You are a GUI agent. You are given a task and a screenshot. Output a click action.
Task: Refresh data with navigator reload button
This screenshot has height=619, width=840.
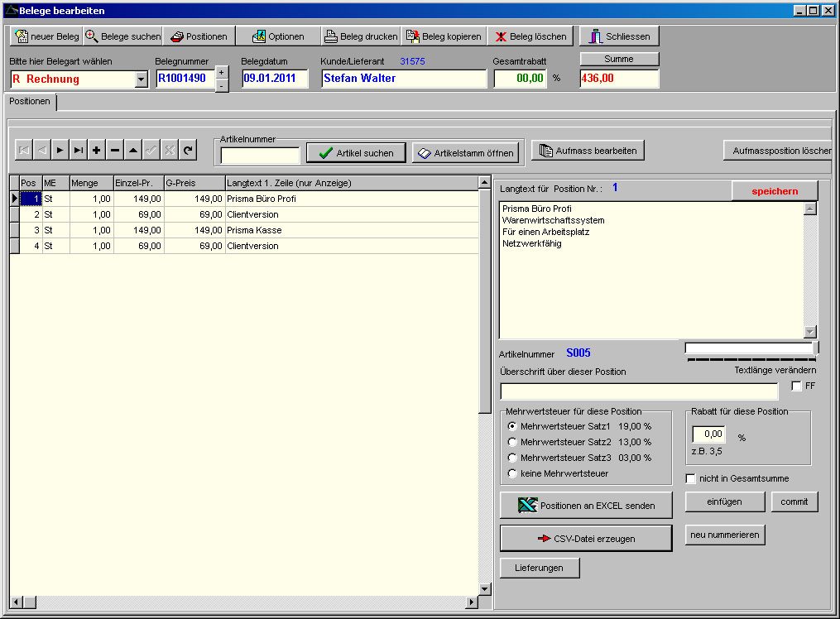tap(188, 150)
